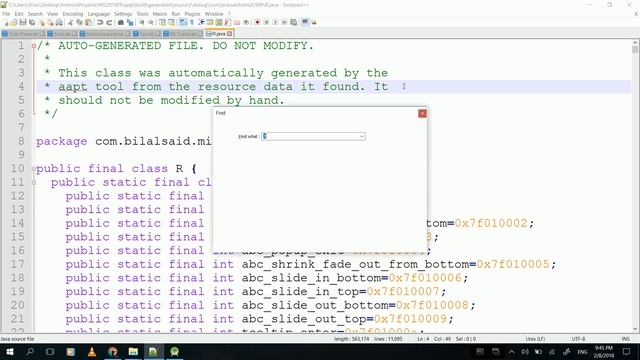Click the Ln : 4 position in status bar
This screenshot has height=360, width=640.
click(423, 339)
